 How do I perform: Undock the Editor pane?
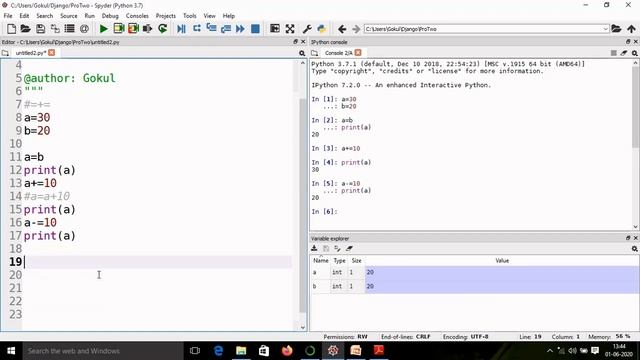(x=296, y=42)
